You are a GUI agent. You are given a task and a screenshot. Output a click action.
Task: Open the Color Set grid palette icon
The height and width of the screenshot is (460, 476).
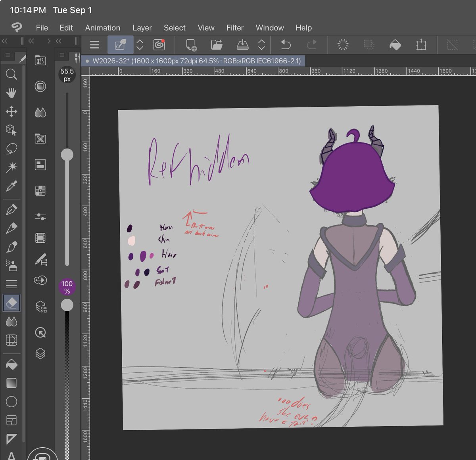pyautogui.click(x=40, y=191)
